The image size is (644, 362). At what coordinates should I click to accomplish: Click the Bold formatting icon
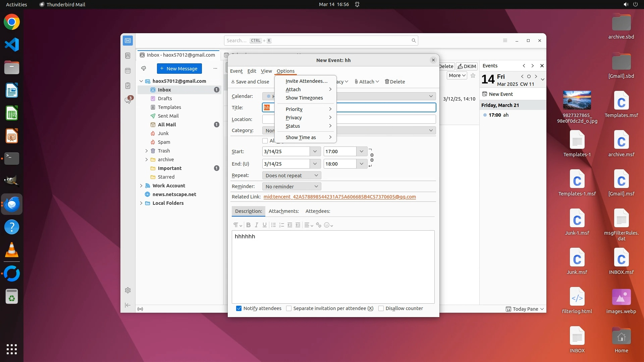click(x=249, y=225)
